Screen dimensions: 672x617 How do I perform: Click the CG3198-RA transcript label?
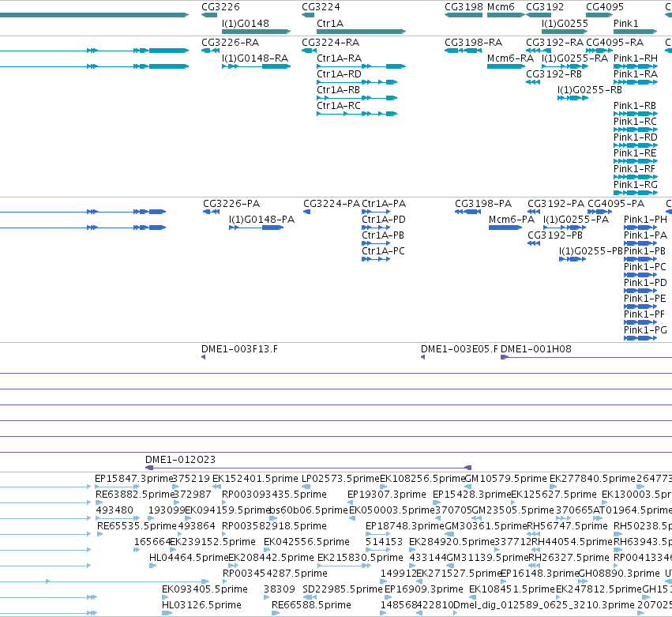(473, 43)
